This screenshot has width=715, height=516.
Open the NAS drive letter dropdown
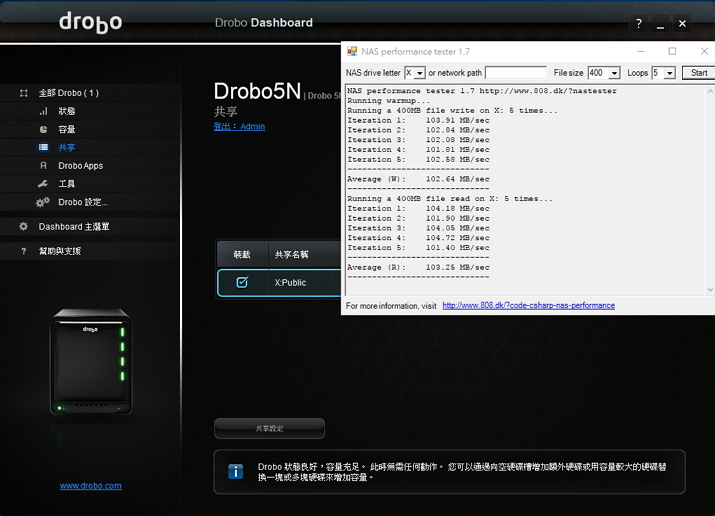420,73
